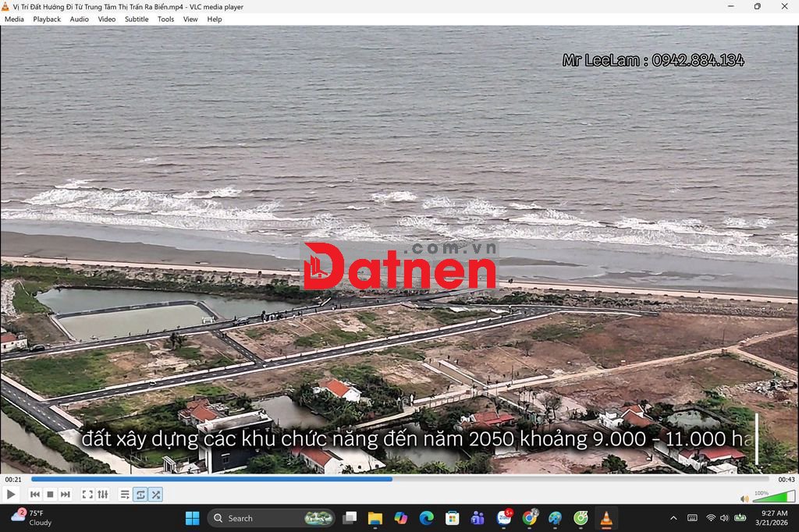Mute audio with the speaker icon
This screenshot has height=532, width=799.
744,498
